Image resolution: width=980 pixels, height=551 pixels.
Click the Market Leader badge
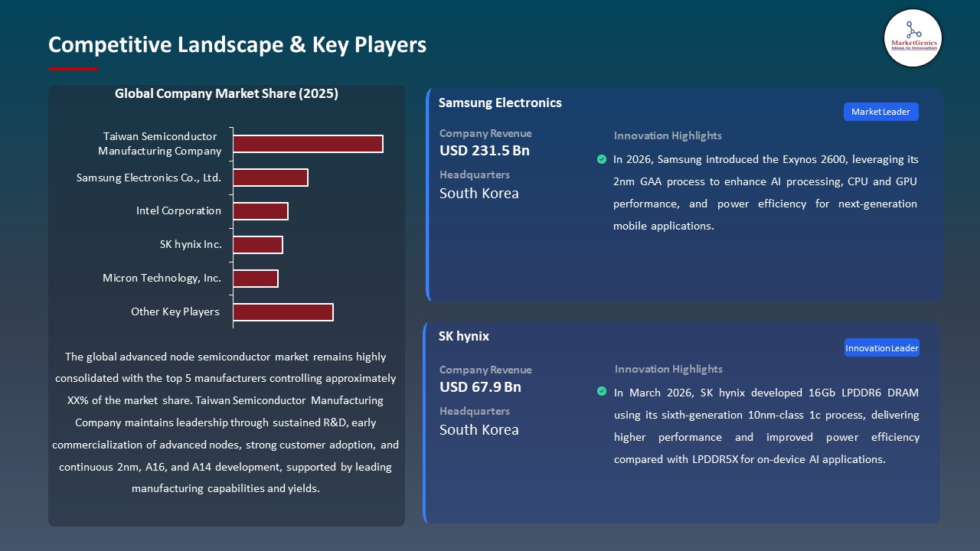point(880,112)
